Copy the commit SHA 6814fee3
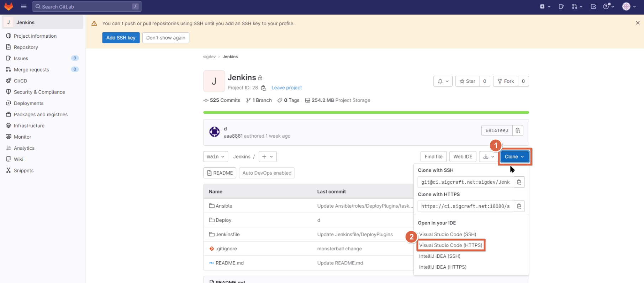Image resolution: width=644 pixels, height=283 pixels. coord(518,130)
